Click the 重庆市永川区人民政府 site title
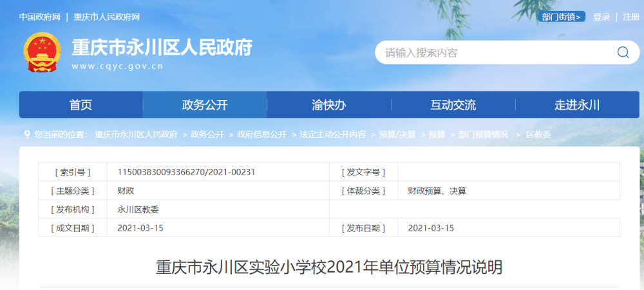 (162, 48)
